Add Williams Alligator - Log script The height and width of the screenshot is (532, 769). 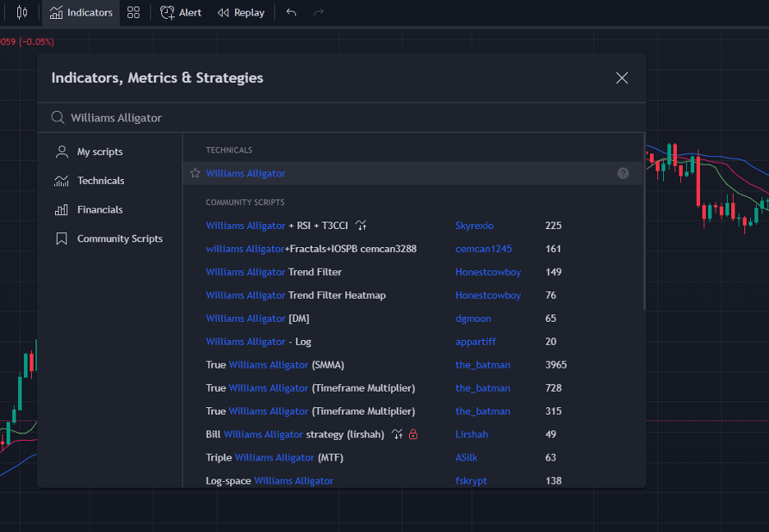[x=259, y=342]
